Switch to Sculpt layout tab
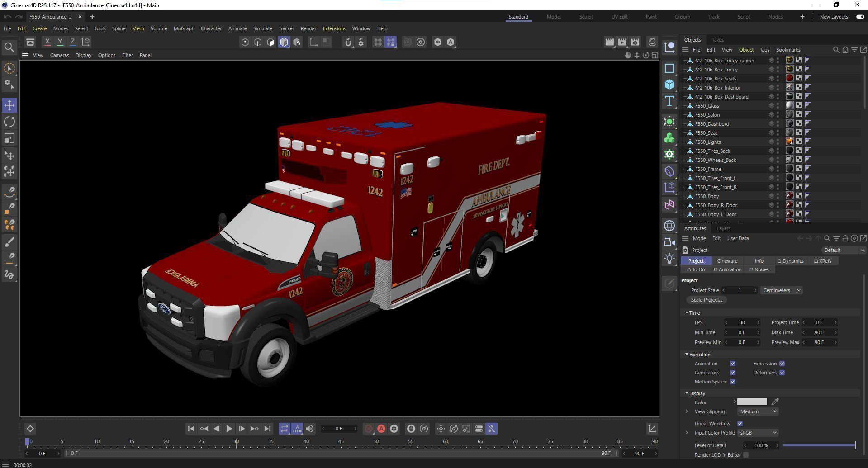 tap(586, 17)
